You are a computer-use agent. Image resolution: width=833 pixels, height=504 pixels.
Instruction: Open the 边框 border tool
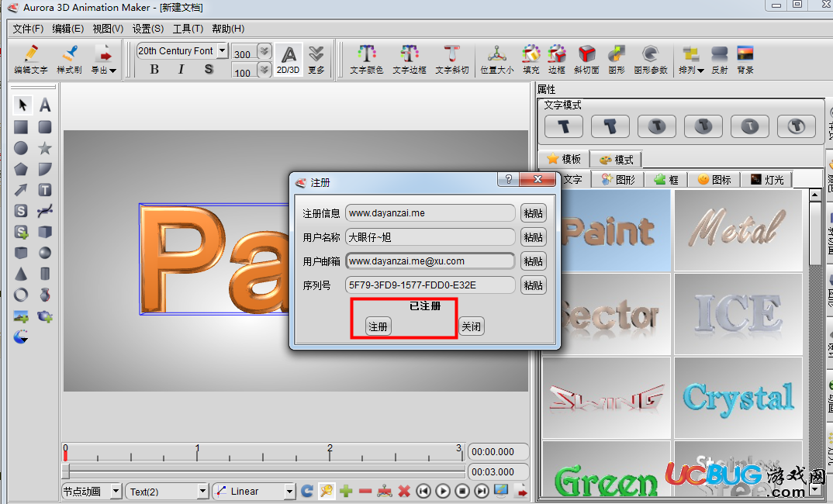(557, 60)
